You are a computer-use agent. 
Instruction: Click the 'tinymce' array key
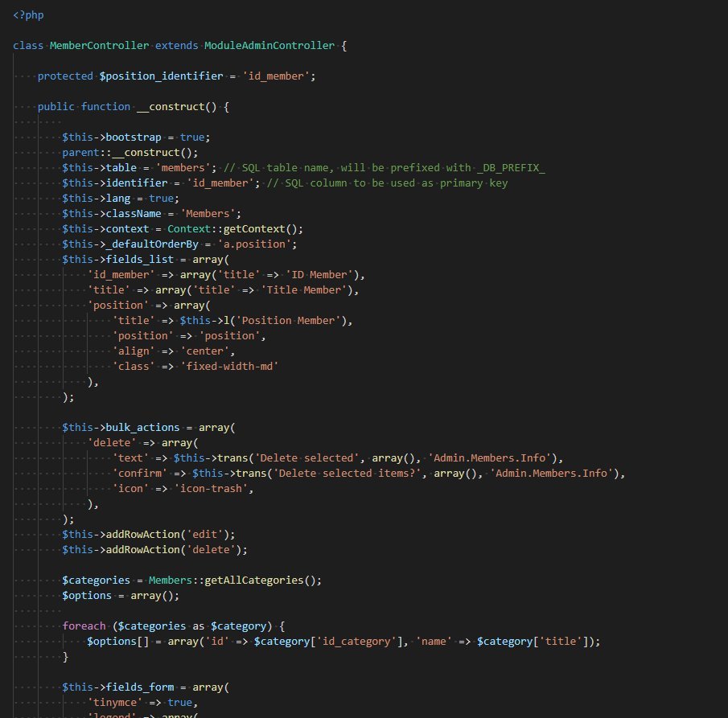(x=115, y=703)
